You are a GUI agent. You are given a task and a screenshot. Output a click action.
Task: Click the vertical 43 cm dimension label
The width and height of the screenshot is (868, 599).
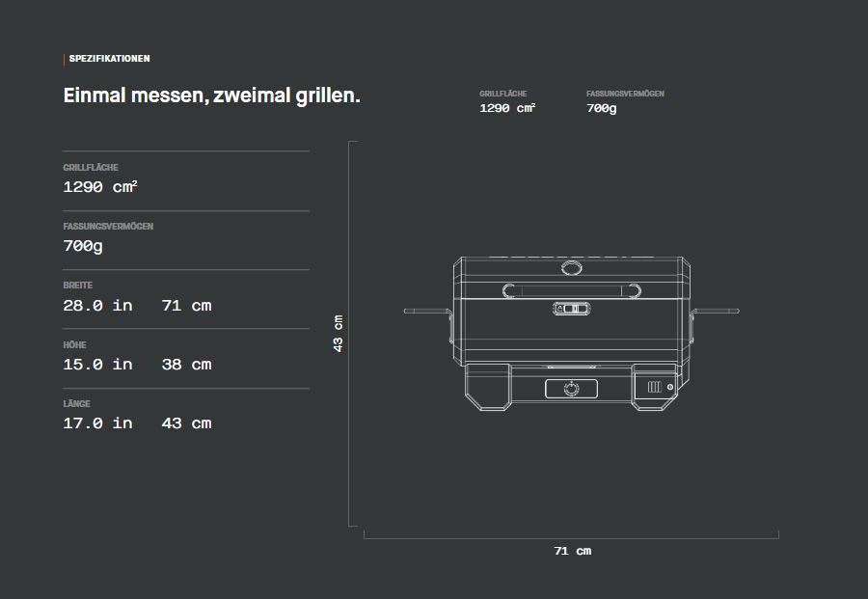(x=339, y=333)
